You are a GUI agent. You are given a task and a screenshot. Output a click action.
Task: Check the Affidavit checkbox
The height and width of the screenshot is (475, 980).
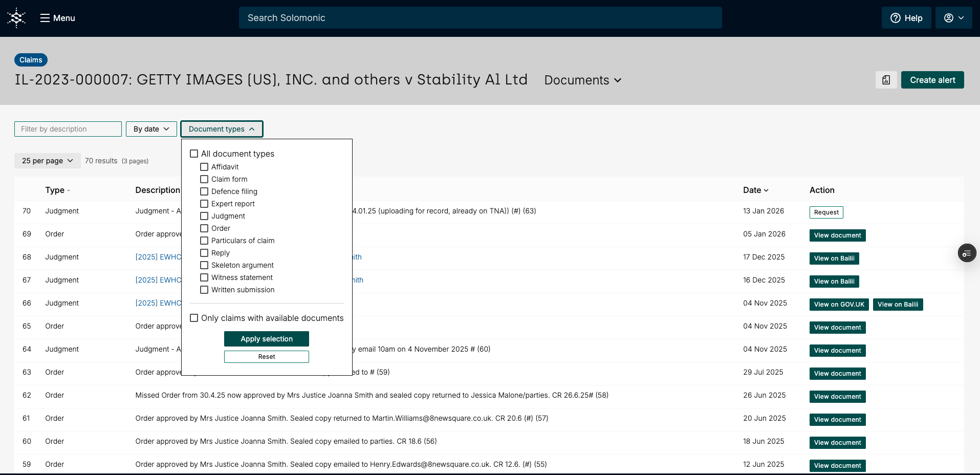point(204,167)
